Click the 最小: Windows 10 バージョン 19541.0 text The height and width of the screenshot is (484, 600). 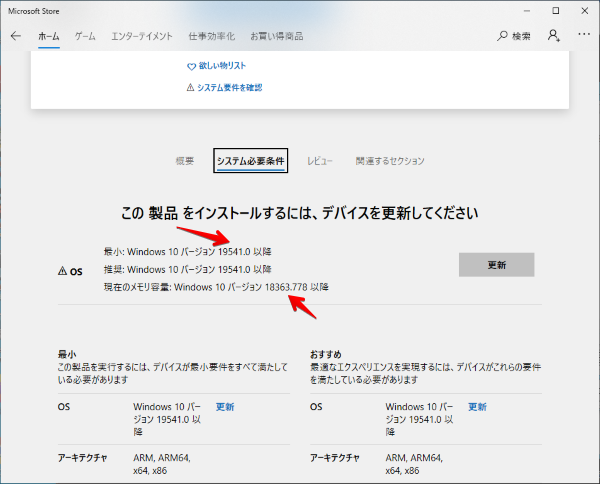point(188,252)
